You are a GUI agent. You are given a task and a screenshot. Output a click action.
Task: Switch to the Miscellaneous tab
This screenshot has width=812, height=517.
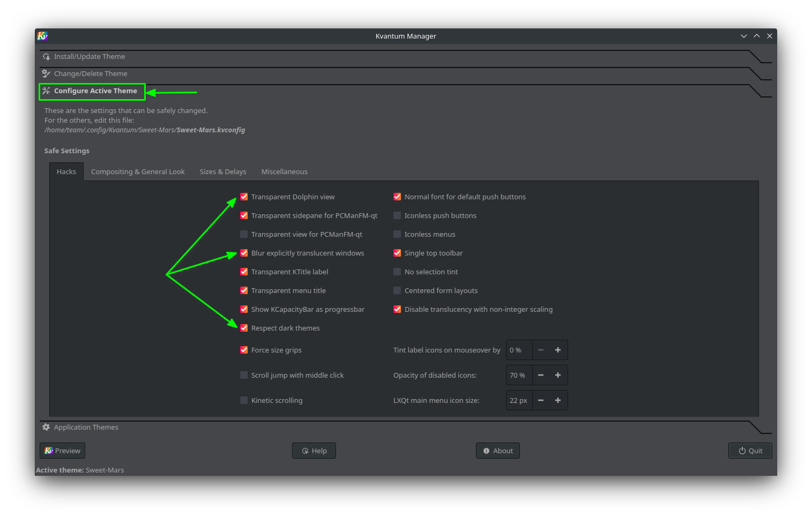[x=285, y=171]
